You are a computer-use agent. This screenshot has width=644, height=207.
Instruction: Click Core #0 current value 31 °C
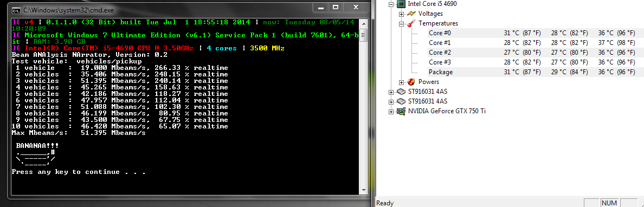pyautogui.click(x=522, y=33)
